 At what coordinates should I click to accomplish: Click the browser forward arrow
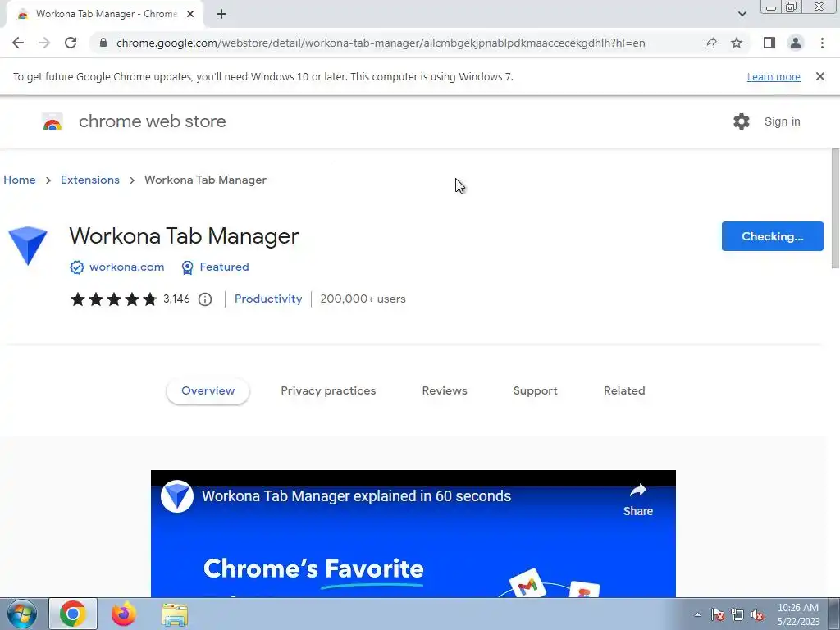click(44, 43)
